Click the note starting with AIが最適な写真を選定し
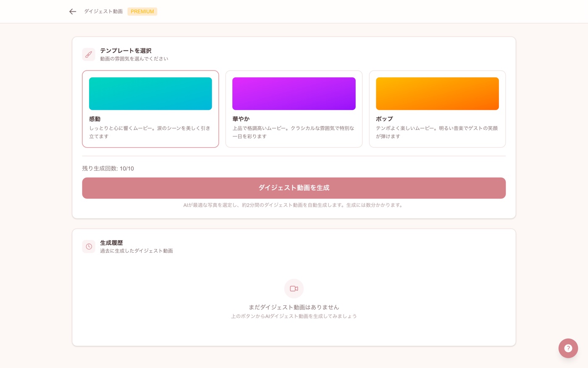Viewport: 588px width, 368px height. point(294,205)
